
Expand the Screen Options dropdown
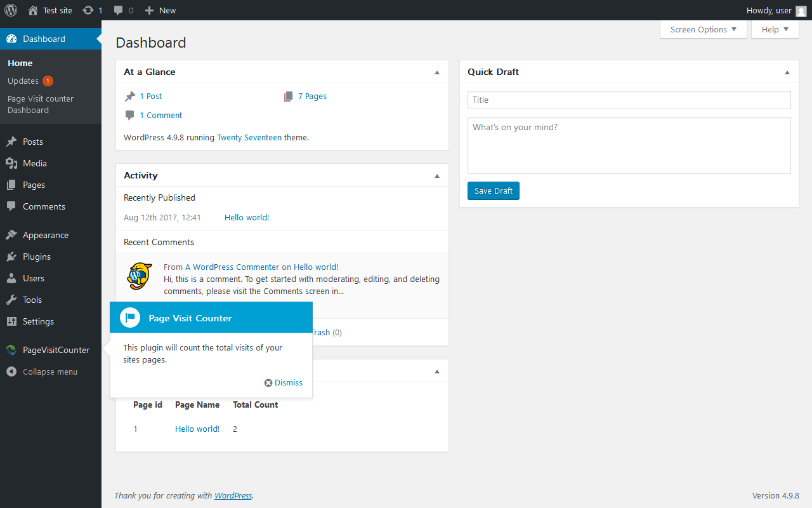coord(704,29)
